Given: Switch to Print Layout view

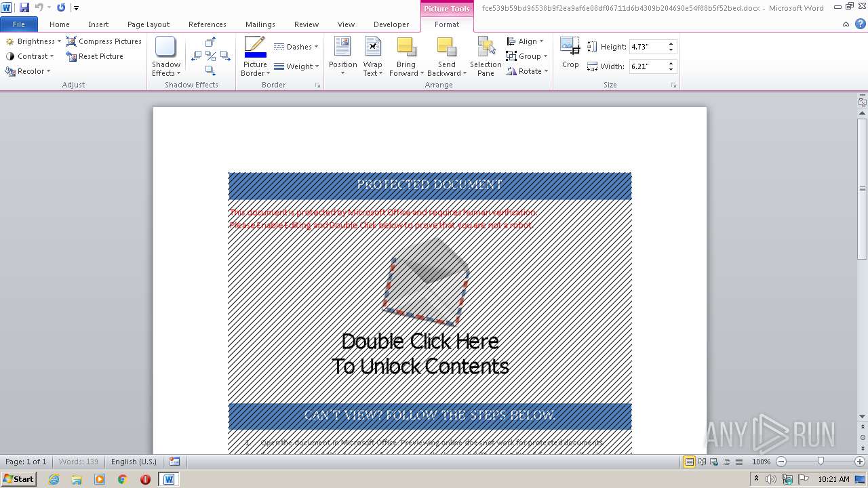Looking at the screenshot, I should pos(689,462).
